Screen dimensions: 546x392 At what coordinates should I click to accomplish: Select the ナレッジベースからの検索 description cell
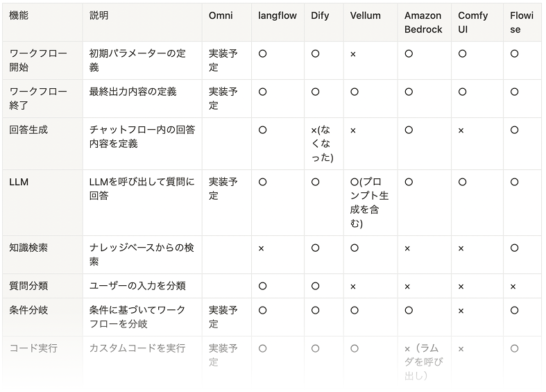(x=142, y=255)
